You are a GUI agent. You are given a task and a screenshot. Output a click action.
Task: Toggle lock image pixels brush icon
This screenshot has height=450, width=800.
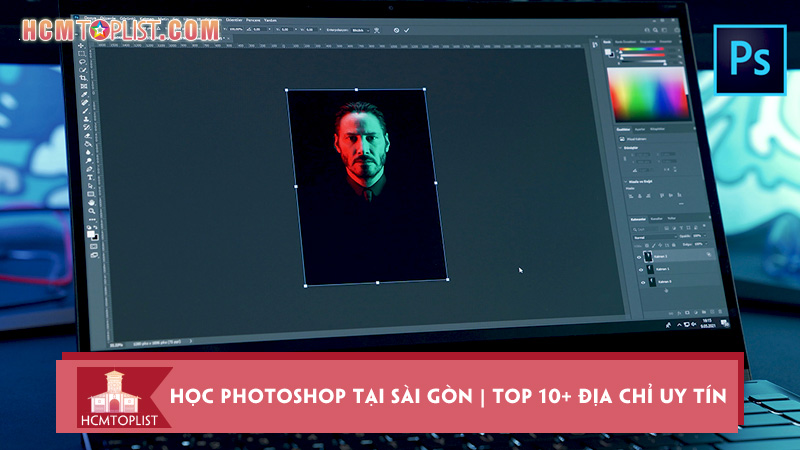654,246
